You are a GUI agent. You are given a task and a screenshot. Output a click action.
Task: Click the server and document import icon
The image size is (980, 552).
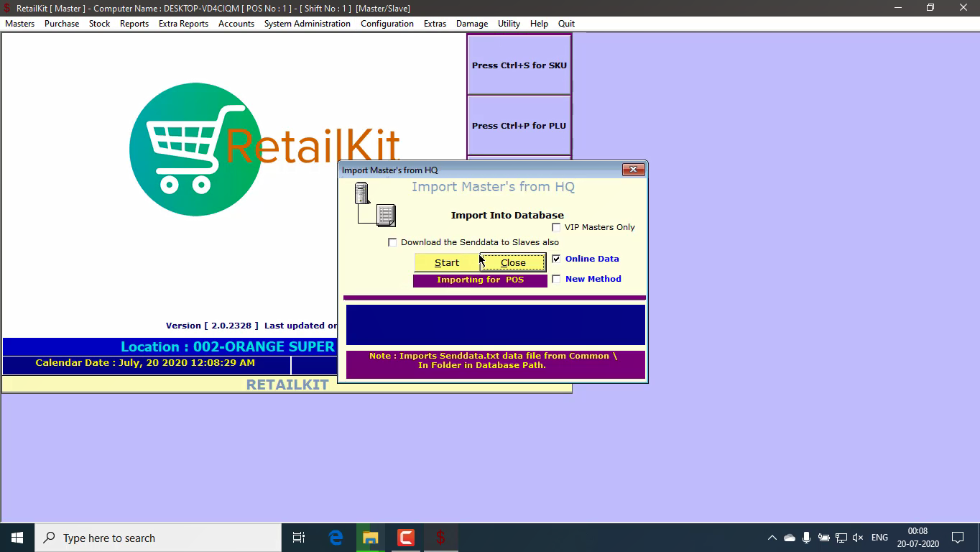[374, 204]
